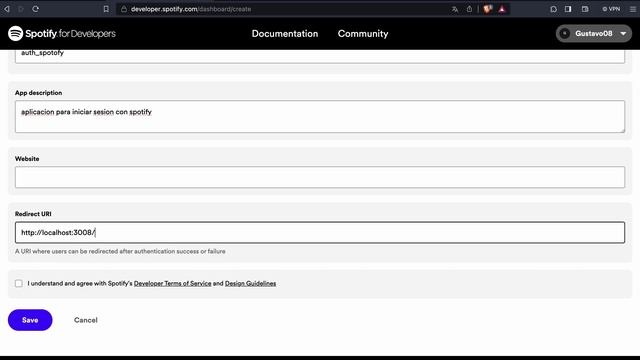Screen dimensions: 640x360
Task: Grab the description box resize handle
Action: [x=622, y=130]
